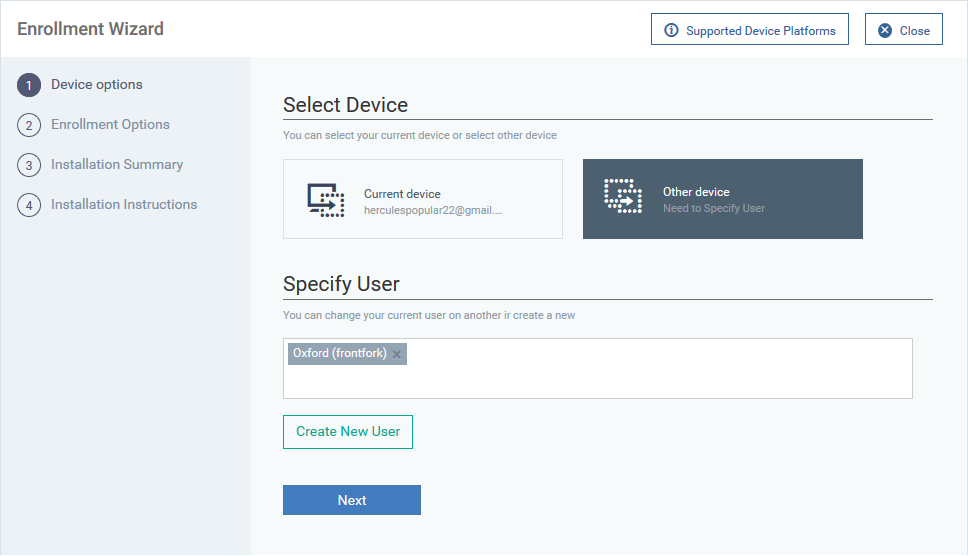
Task: Click the Oxford (frontfork) user chip
Action: coord(340,354)
